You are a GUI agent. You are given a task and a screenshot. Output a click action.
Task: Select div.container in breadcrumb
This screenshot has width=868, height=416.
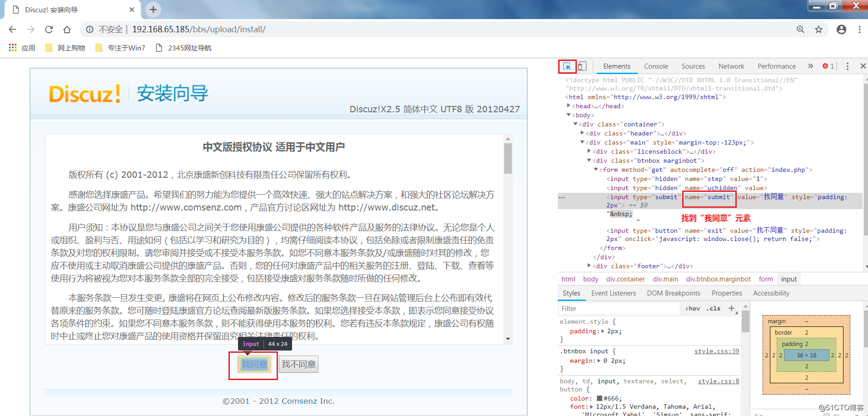pyautogui.click(x=625, y=279)
